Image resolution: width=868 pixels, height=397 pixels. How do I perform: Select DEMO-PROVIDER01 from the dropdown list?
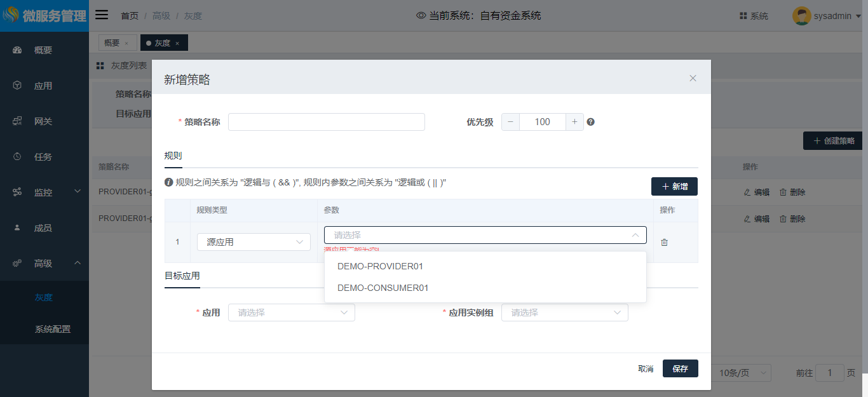pos(380,266)
